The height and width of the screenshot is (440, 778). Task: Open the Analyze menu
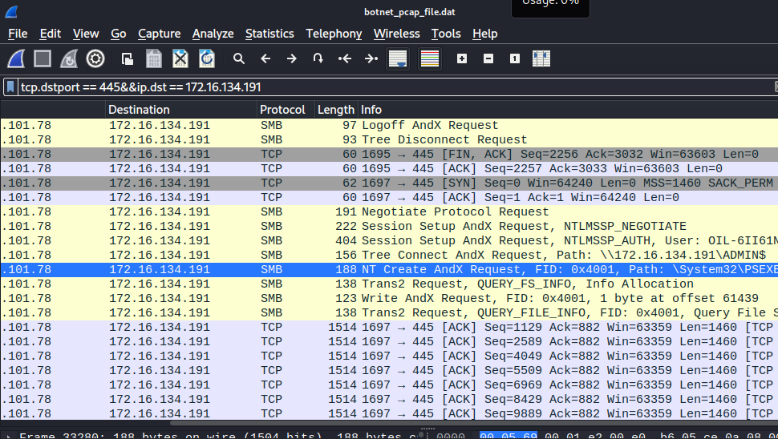pos(213,34)
